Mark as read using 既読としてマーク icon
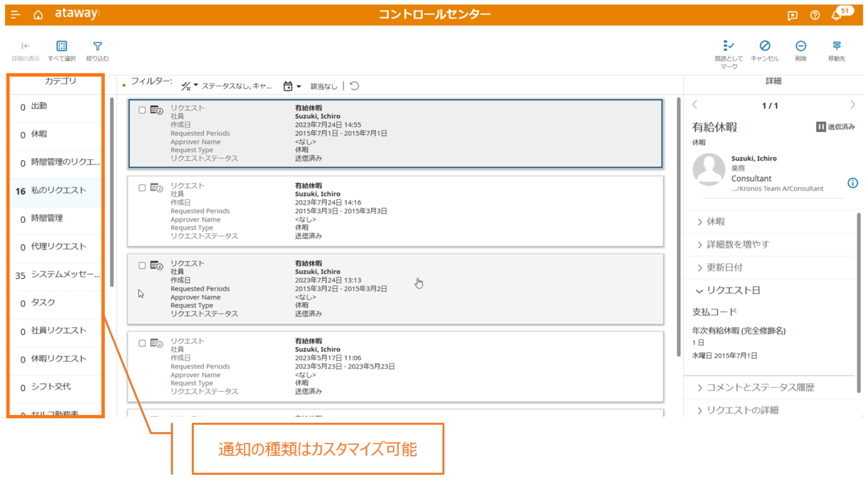 click(x=728, y=46)
